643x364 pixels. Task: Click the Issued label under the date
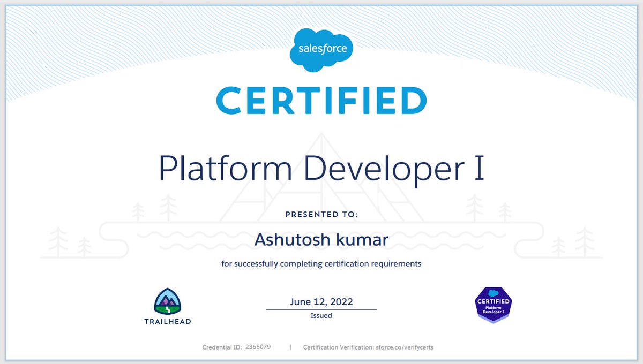coord(322,316)
